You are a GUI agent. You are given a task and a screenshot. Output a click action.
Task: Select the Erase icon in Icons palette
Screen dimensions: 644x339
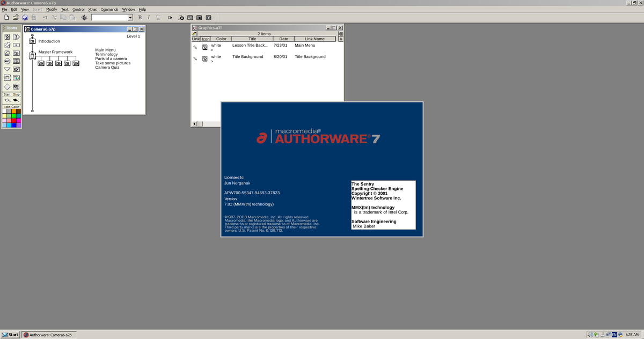coord(7,53)
